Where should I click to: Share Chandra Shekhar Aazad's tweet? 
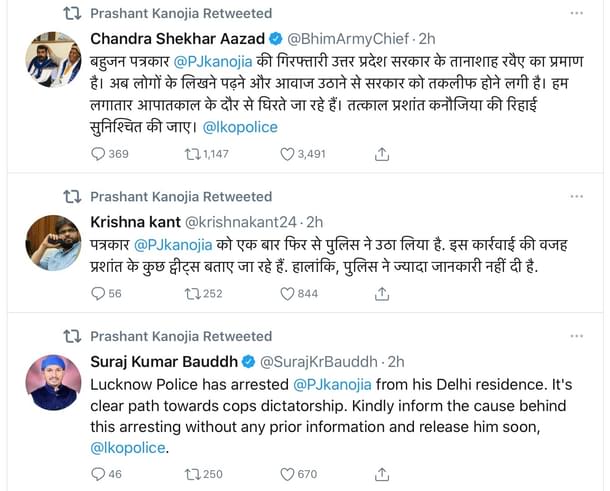click(x=381, y=154)
